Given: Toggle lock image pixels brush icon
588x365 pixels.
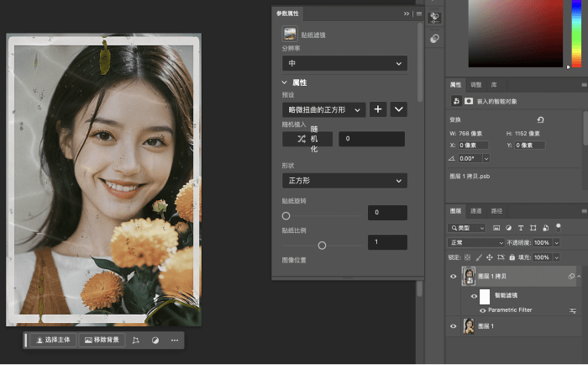Looking at the screenshot, I should 479,257.
